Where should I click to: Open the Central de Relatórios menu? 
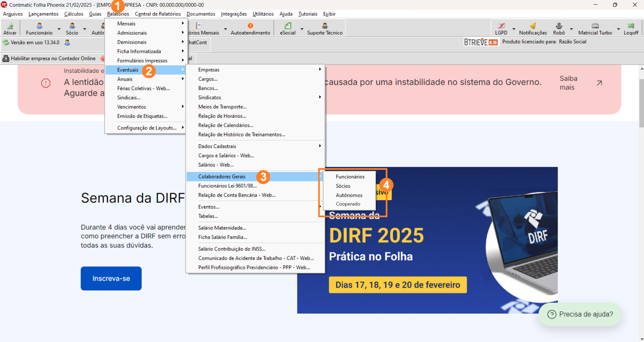pyautogui.click(x=158, y=14)
